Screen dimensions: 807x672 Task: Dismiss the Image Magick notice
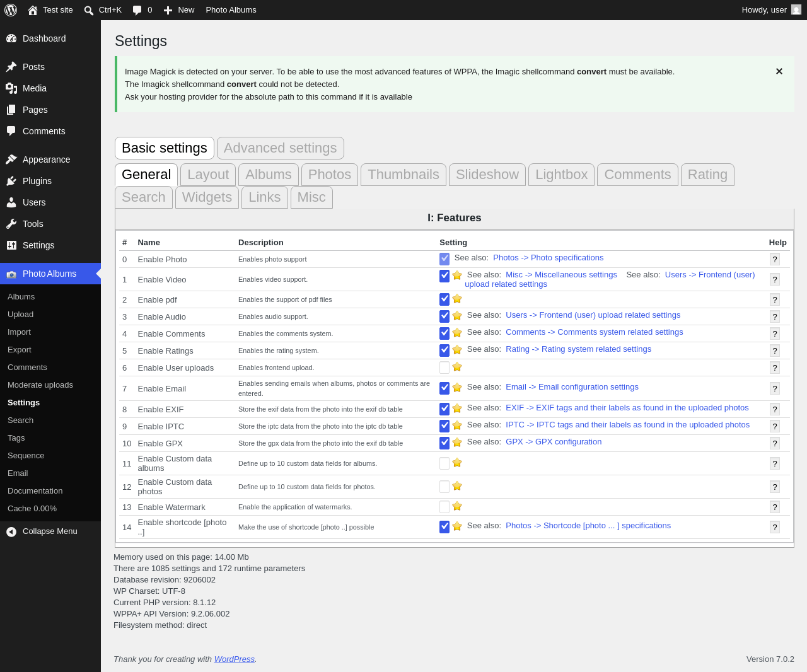(x=779, y=71)
